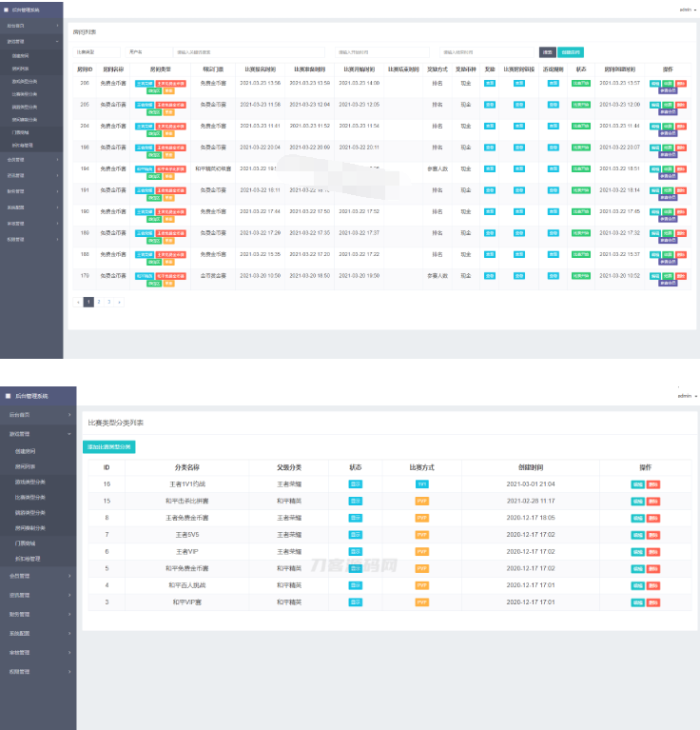
Task: Go to page 2 of the room list
Action: click(x=98, y=302)
